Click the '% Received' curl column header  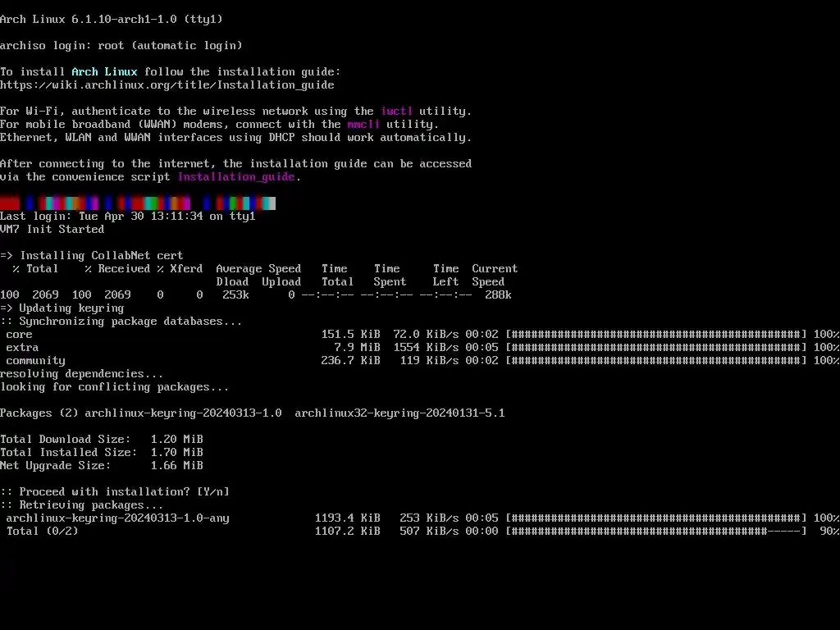click(117, 268)
